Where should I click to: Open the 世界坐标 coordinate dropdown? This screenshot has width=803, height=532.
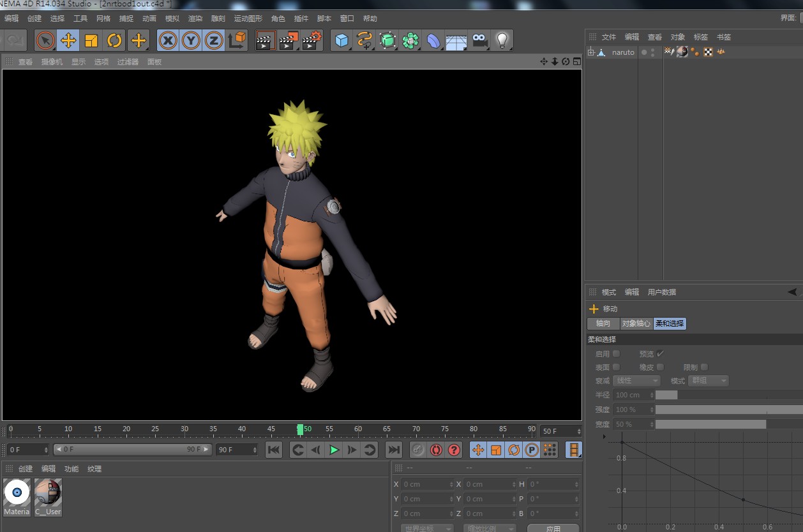click(427, 529)
